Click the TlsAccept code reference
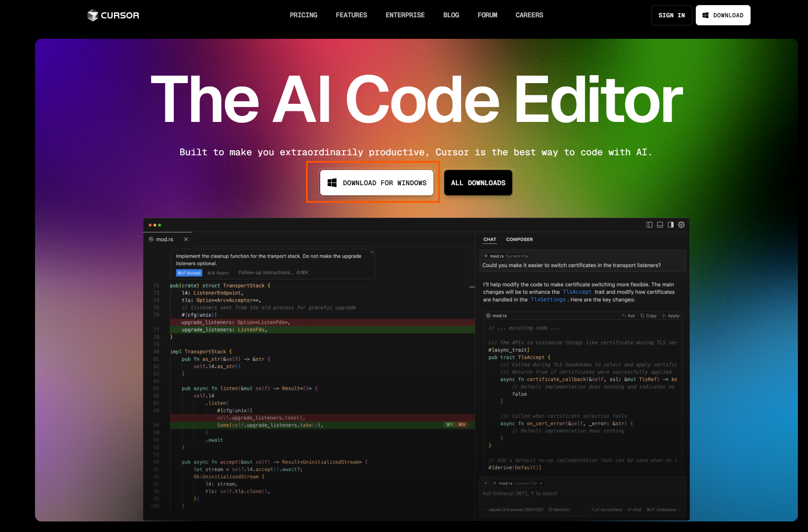This screenshot has height=532, width=808. coord(577,292)
